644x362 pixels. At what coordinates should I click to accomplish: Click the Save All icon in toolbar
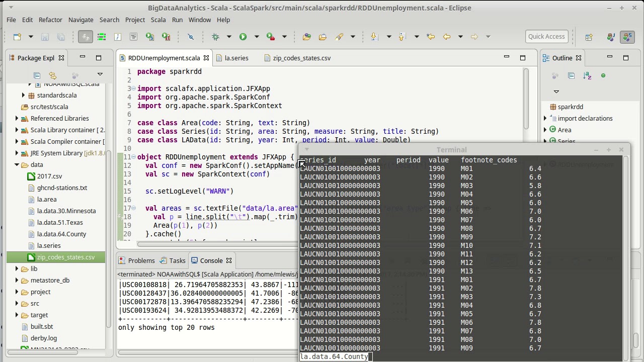pyautogui.click(x=61, y=37)
